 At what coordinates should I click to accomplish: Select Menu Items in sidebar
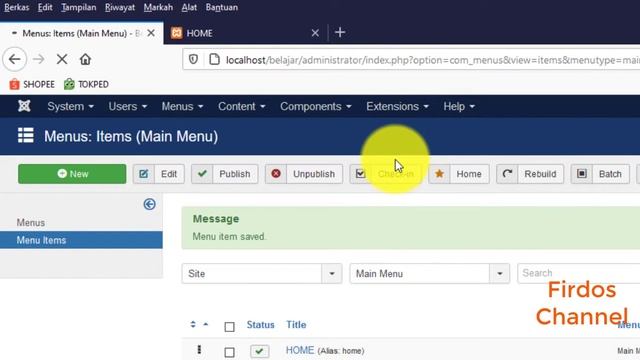point(81,240)
